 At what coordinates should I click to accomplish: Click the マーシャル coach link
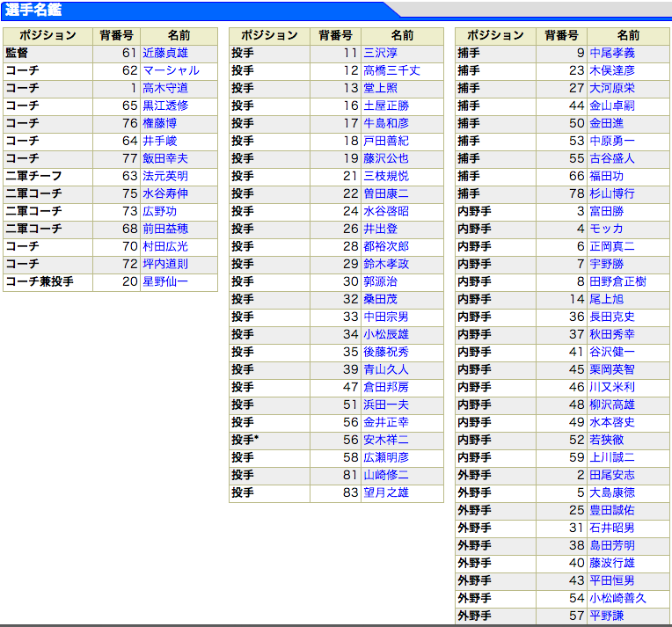point(171,70)
